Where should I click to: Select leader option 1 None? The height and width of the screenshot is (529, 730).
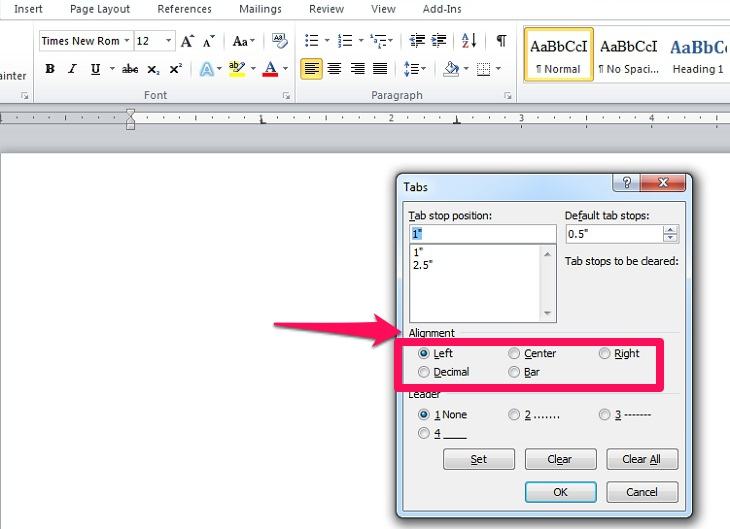[x=424, y=414]
